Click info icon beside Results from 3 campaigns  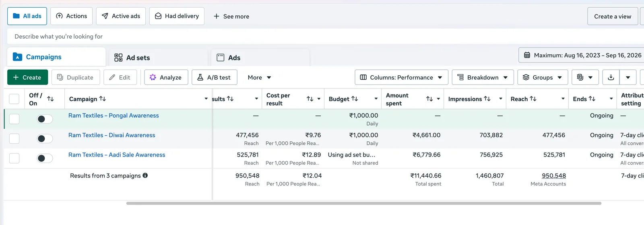(x=145, y=175)
